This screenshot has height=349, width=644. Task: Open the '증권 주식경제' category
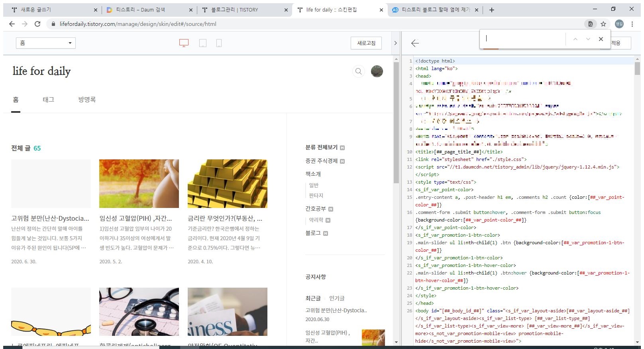[x=321, y=161]
